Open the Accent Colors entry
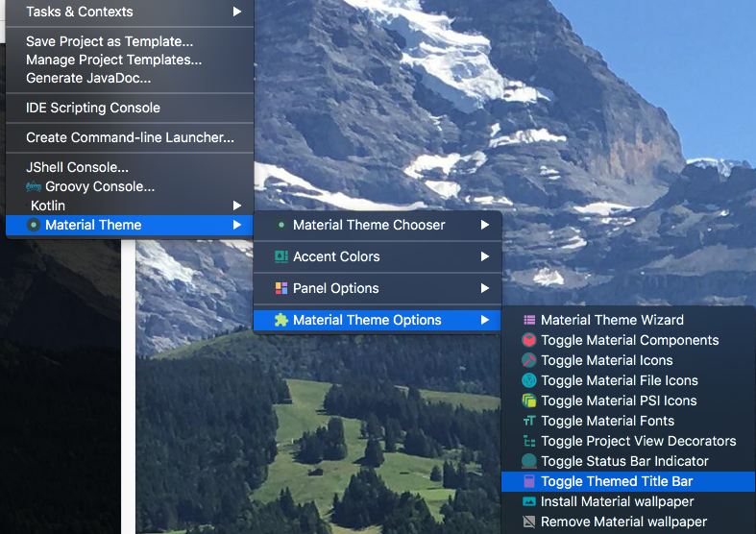Viewport: 756px width, 534px height. (378, 256)
